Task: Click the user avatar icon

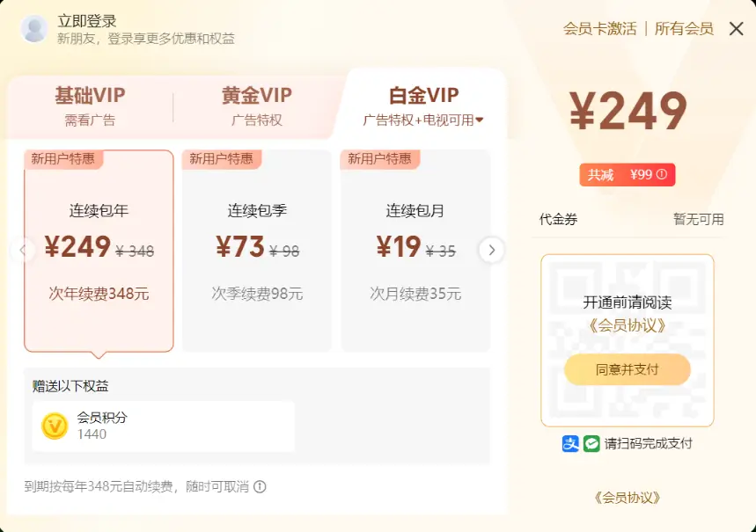Action: [x=34, y=29]
